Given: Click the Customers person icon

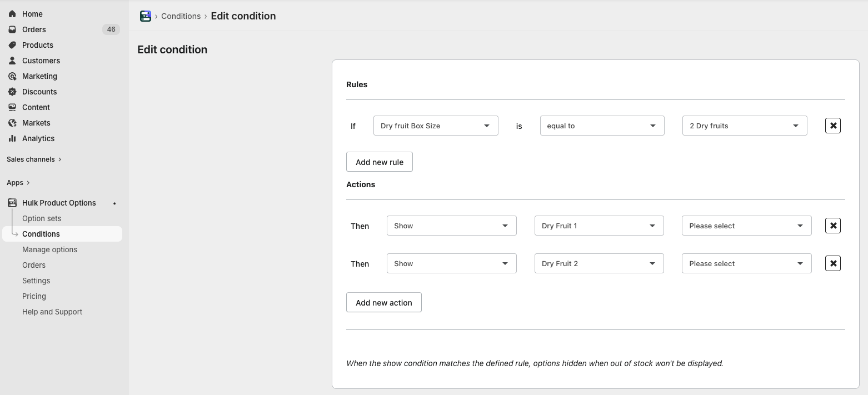Looking at the screenshot, I should point(12,61).
